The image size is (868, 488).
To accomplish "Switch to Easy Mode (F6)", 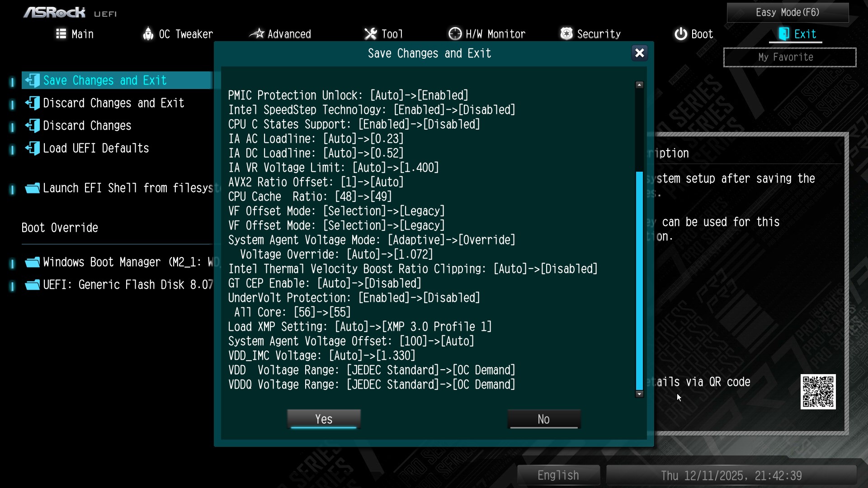I will tap(788, 13).
